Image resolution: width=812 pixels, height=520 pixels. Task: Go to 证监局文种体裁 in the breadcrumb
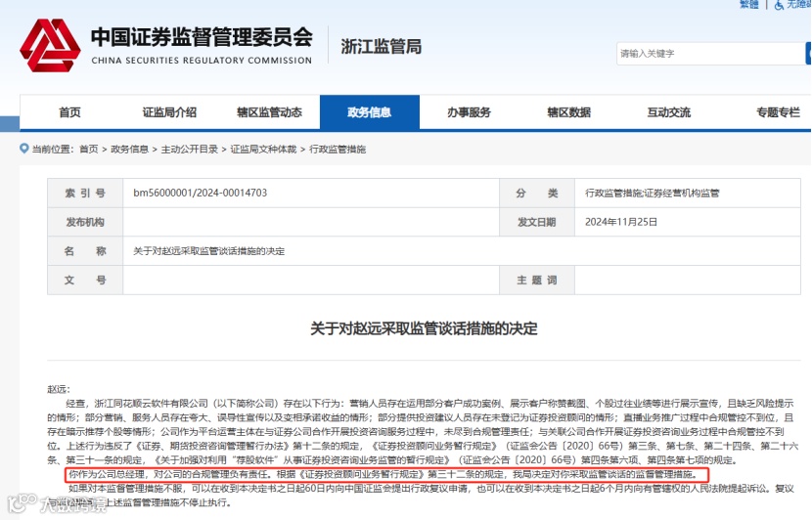click(263, 149)
